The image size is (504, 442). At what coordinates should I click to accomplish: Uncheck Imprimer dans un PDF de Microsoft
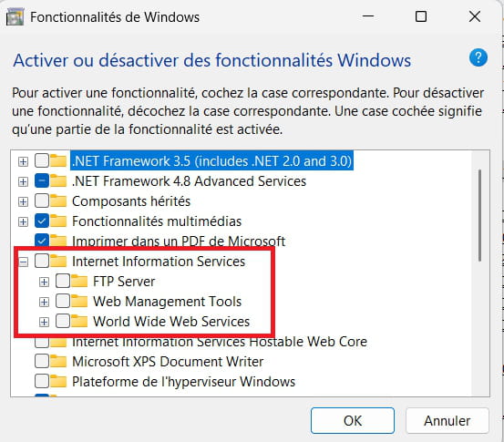(42, 241)
